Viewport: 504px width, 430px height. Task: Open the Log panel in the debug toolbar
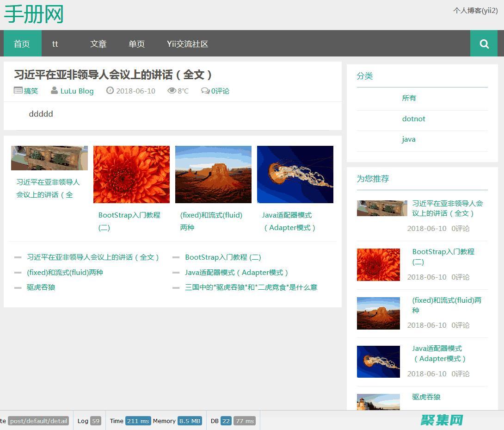pyautogui.click(x=88, y=421)
